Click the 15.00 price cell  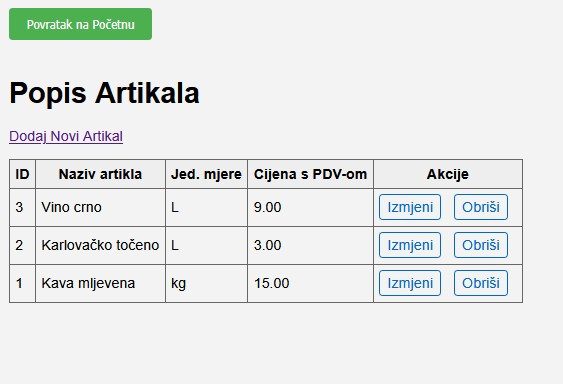point(311,283)
